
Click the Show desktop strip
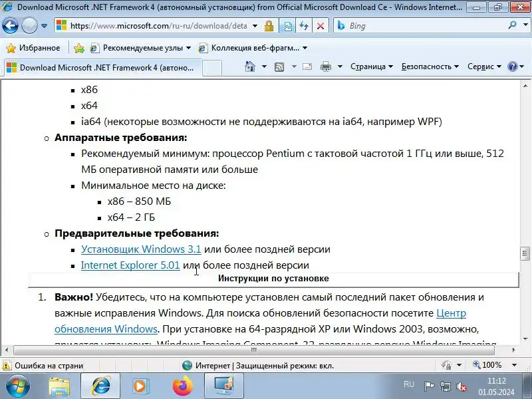pyautogui.click(x=527, y=386)
